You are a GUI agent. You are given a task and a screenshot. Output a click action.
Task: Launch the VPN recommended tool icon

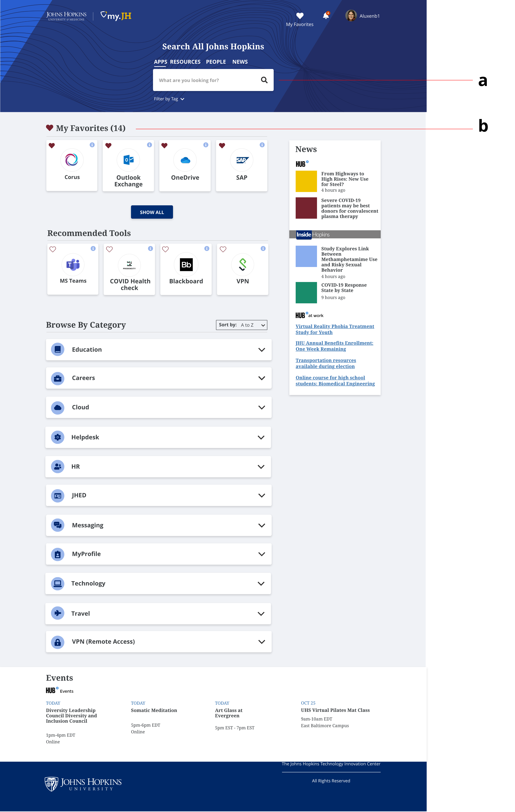tap(242, 265)
